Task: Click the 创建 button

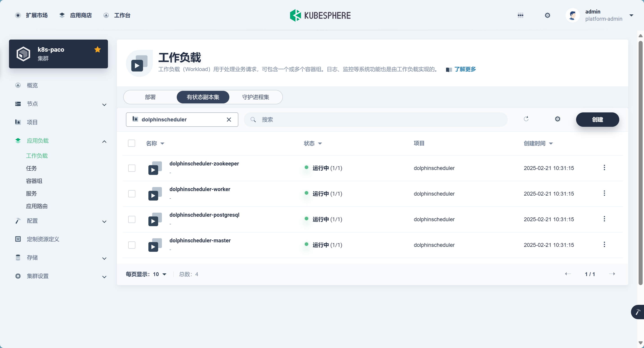Action: coord(597,120)
